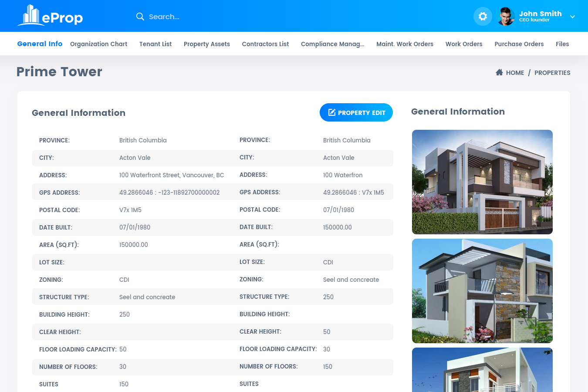Image resolution: width=588 pixels, height=392 pixels.
Task: Click John Smith's name in the header
Action: (540, 14)
